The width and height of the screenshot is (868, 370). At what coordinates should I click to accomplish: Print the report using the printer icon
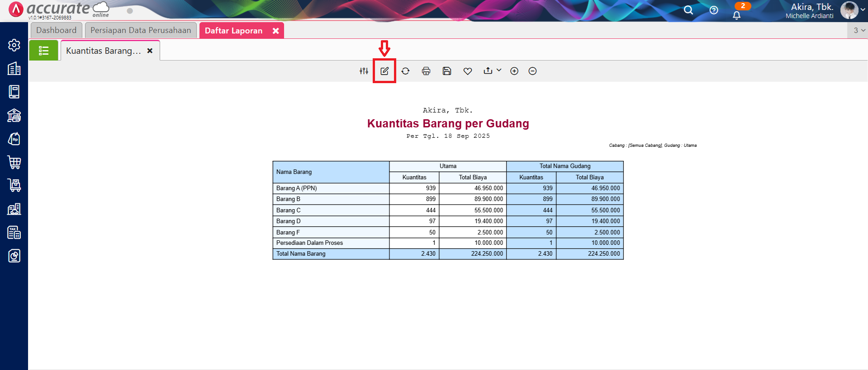click(426, 71)
